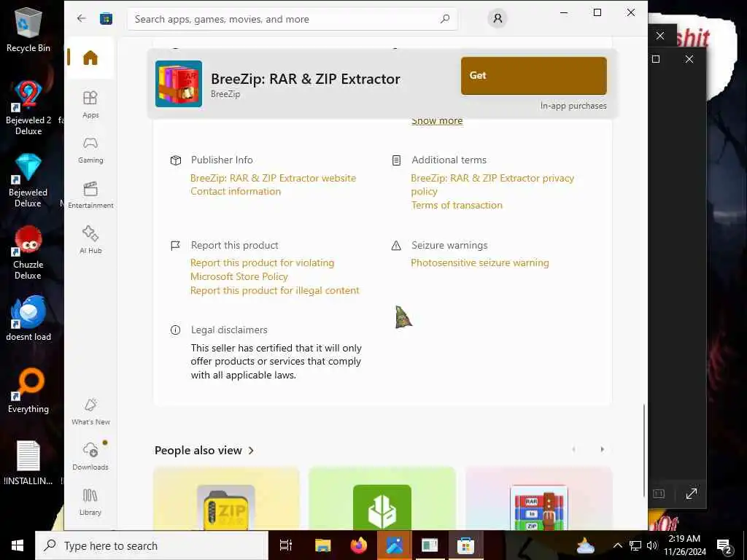747x560 pixels.
Task: Select Chuzzle Deluxe desktop shortcut
Action: tap(28, 253)
